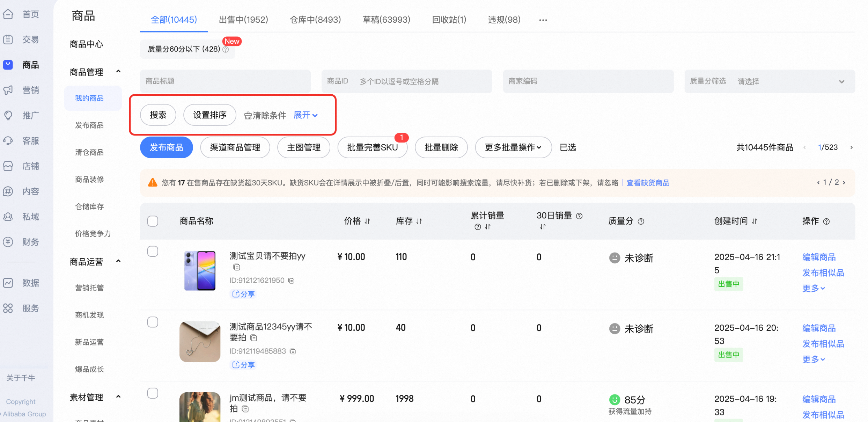Click help icon next to 30日销量
This screenshot has width=868, height=422.
pos(579,216)
